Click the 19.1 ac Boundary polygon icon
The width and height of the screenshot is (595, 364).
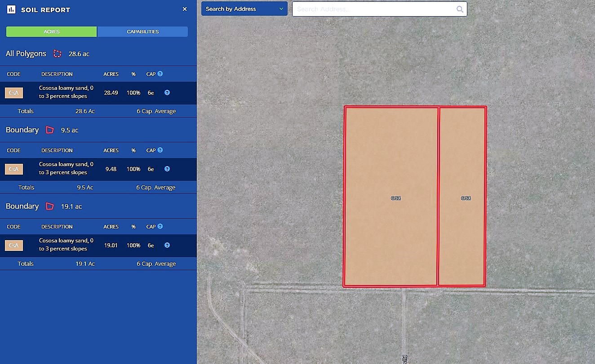(50, 206)
